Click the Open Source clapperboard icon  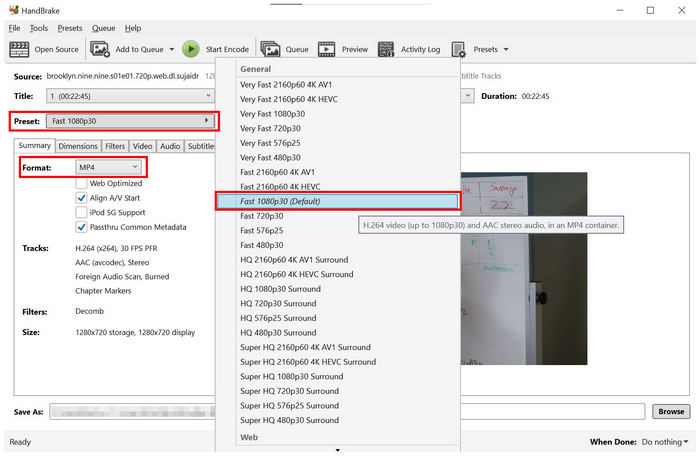pos(19,49)
